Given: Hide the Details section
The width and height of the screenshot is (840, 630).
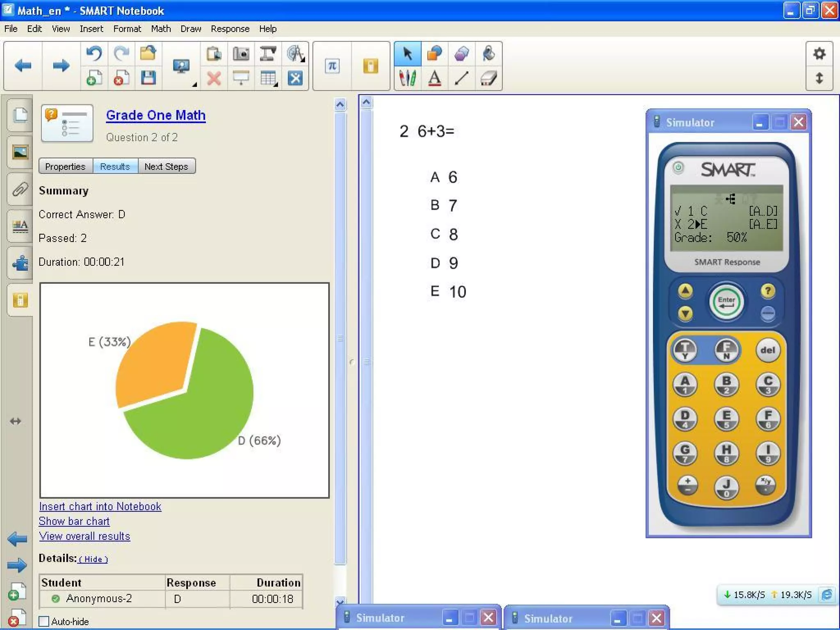Looking at the screenshot, I should point(93,559).
